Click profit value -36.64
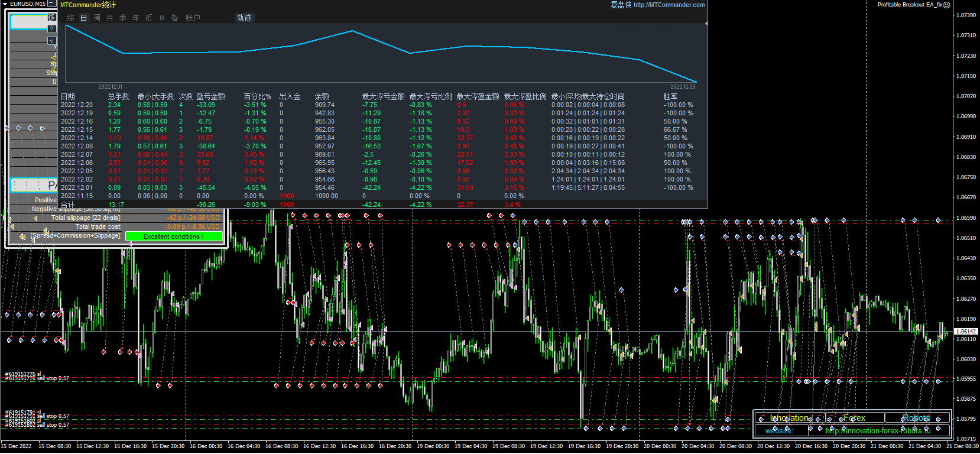This screenshot has width=980, height=454. point(206,146)
